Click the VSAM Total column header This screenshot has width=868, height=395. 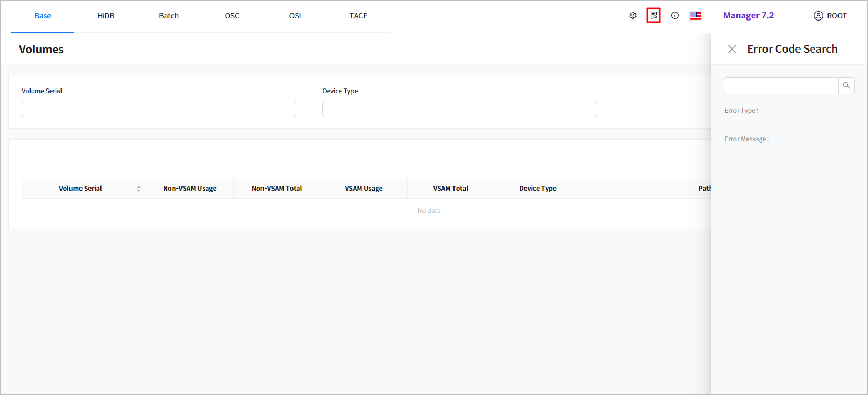450,189
